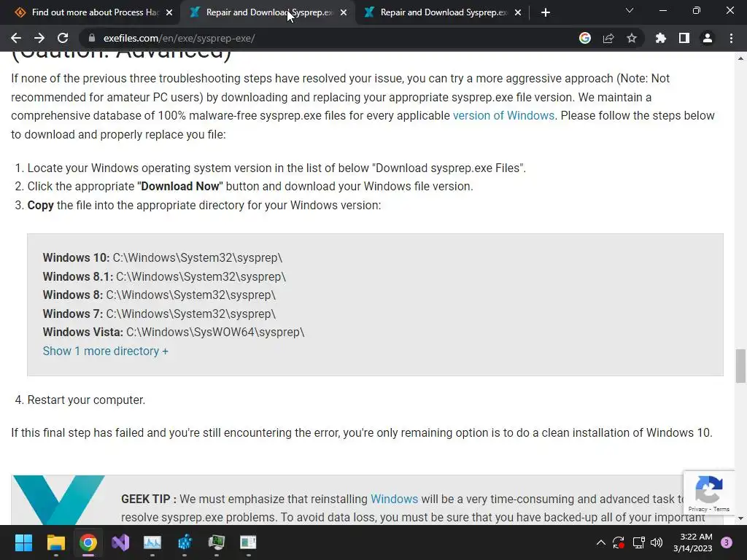
Task: Switch to the Process Hacker tab
Action: pos(90,12)
